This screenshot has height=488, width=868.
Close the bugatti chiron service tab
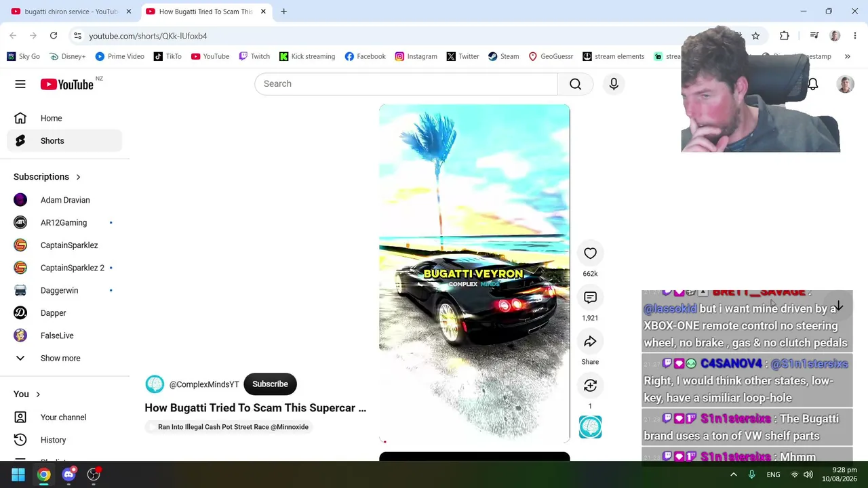(x=128, y=12)
